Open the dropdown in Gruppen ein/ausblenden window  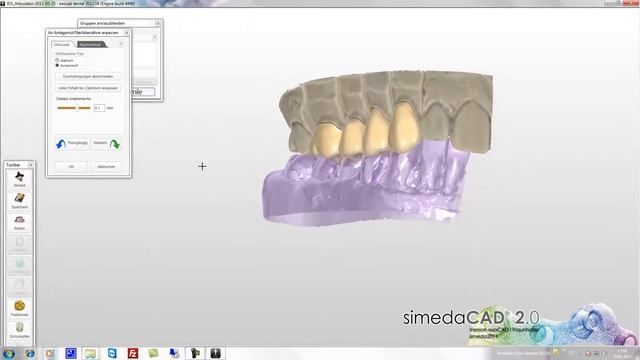click(154, 37)
